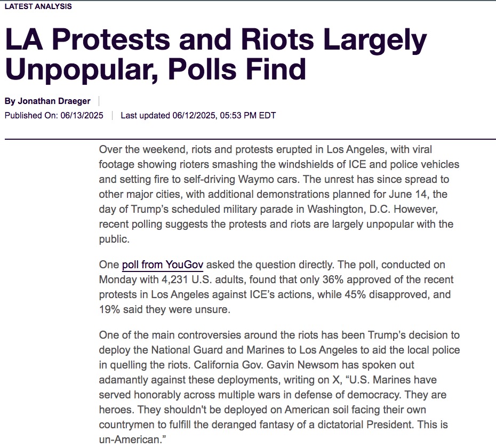Click the Published On date 06/13/2025
Image resolution: width=496 pixels, height=448 pixels.
click(82, 115)
